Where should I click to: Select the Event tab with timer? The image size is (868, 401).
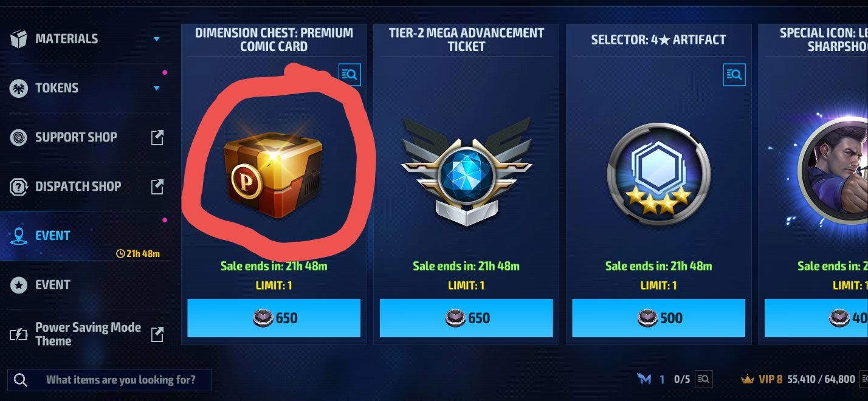click(85, 236)
